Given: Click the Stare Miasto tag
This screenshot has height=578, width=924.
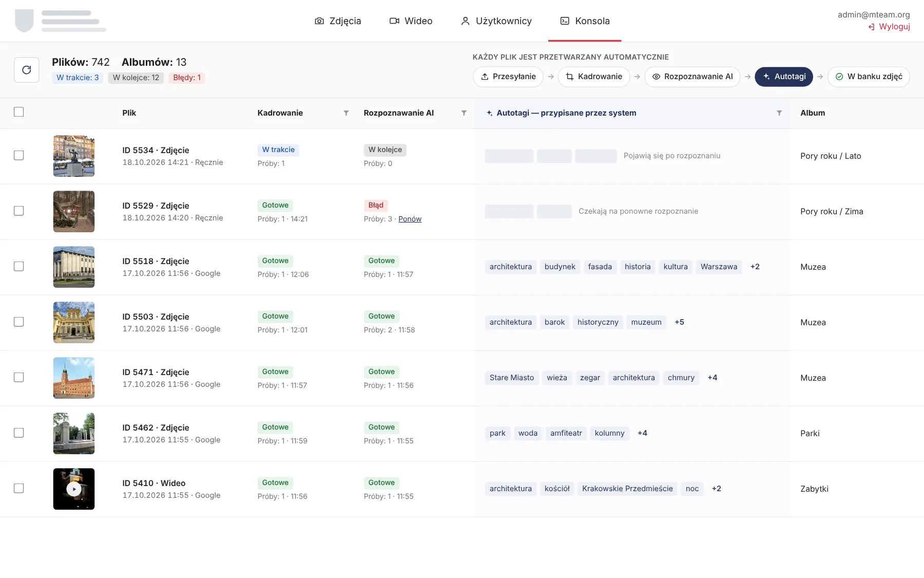Looking at the screenshot, I should tap(512, 378).
